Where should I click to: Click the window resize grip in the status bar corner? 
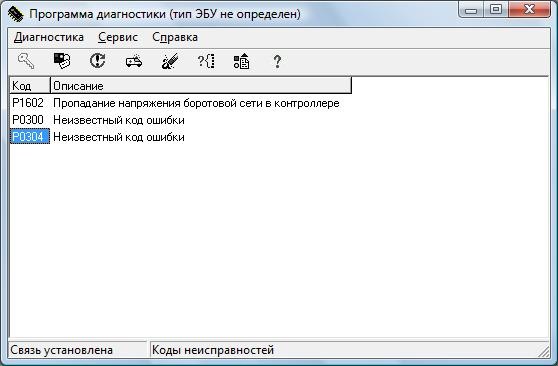pyautogui.click(x=544, y=351)
